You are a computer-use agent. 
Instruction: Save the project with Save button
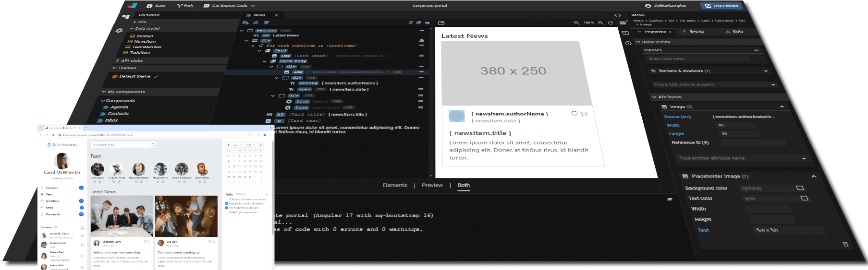click(156, 6)
